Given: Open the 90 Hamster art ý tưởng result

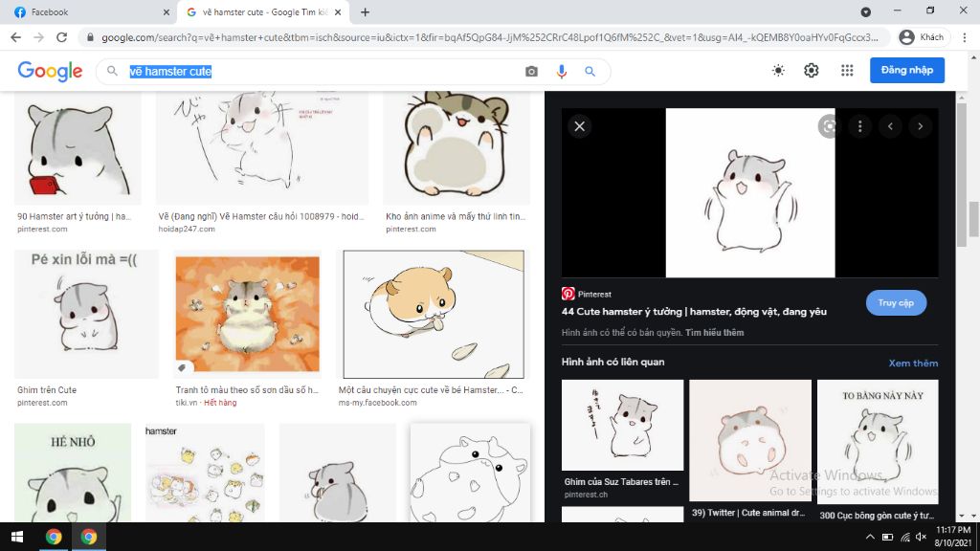Looking at the screenshot, I should tap(78, 148).
